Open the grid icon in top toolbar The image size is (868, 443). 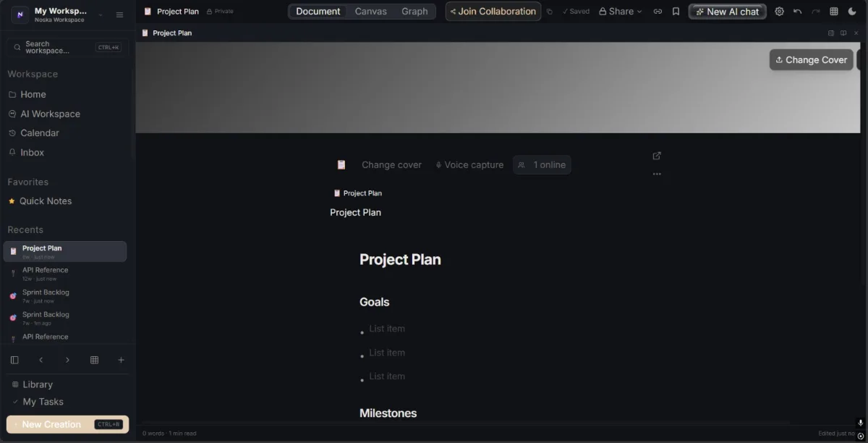point(834,12)
